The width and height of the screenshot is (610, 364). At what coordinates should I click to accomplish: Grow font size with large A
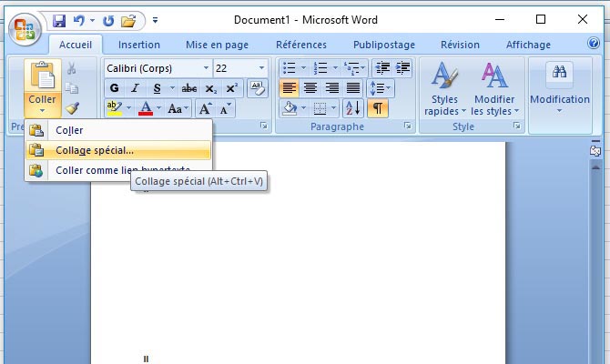(x=205, y=108)
